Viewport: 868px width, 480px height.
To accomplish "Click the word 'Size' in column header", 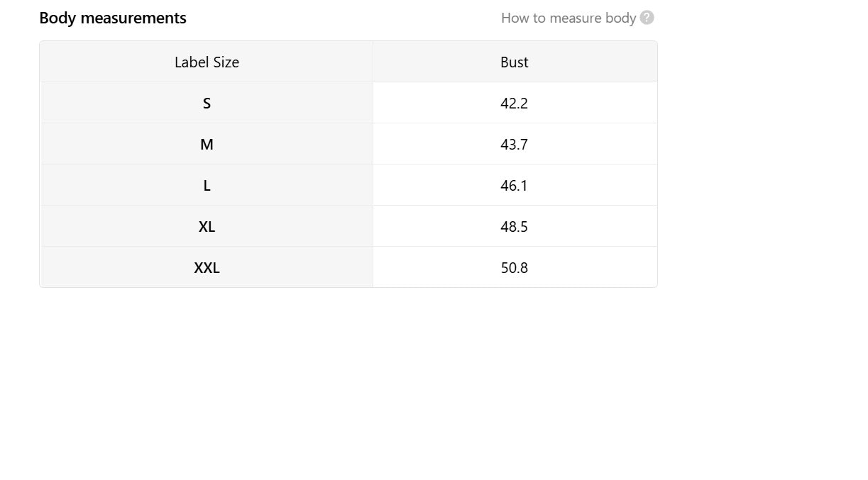I will (226, 62).
